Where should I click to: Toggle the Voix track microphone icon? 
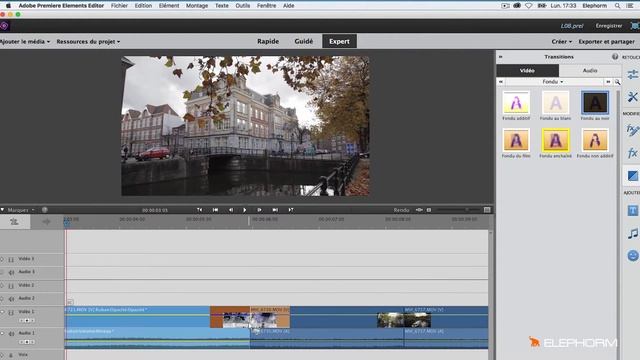tap(11, 356)
